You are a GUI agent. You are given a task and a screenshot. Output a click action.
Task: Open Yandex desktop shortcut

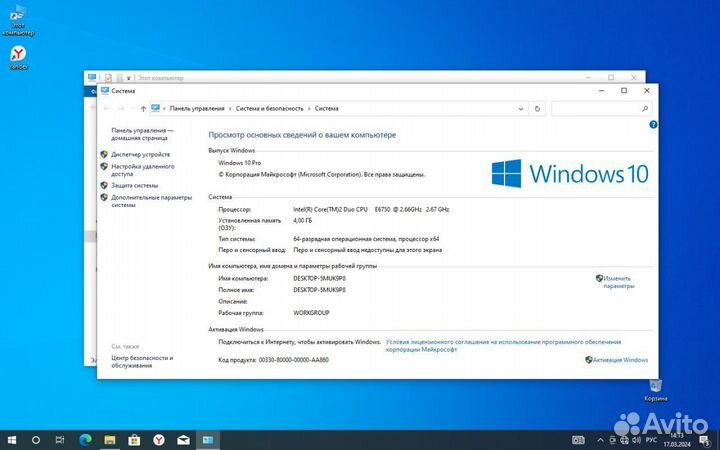click(18, 57)
